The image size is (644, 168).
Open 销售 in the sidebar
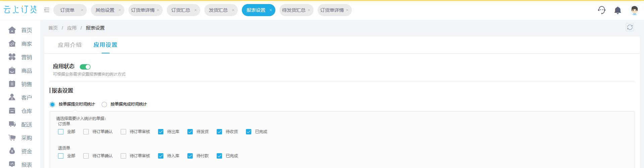(x=20, y=84)
